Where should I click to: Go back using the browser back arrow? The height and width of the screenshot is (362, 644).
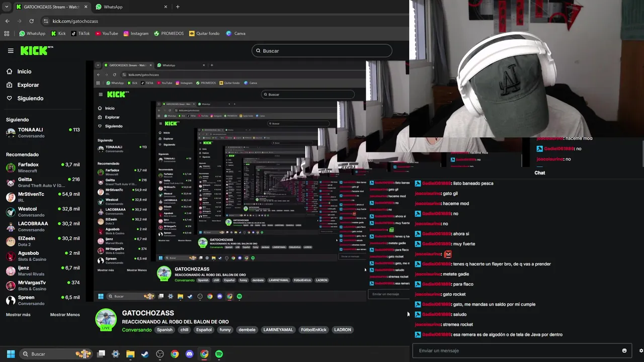click(x=7, y=21)
